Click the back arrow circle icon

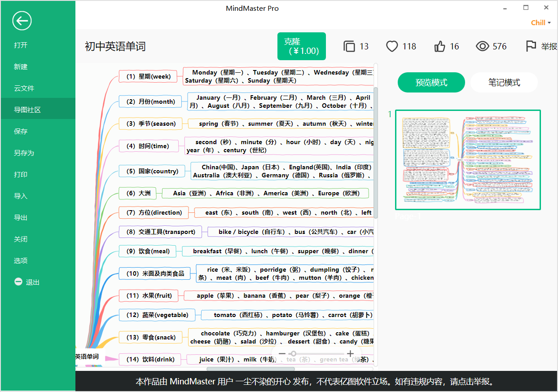pos(22,21)
